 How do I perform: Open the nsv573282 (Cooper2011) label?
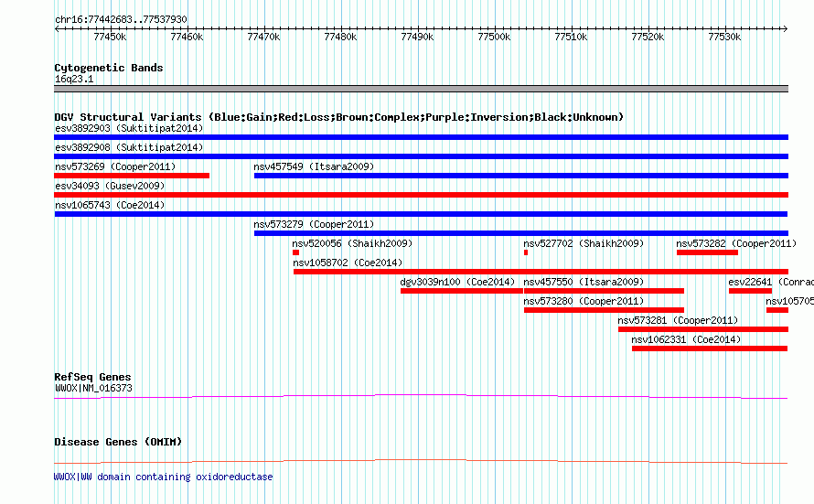pyautogui.click(x=736, y=243)
